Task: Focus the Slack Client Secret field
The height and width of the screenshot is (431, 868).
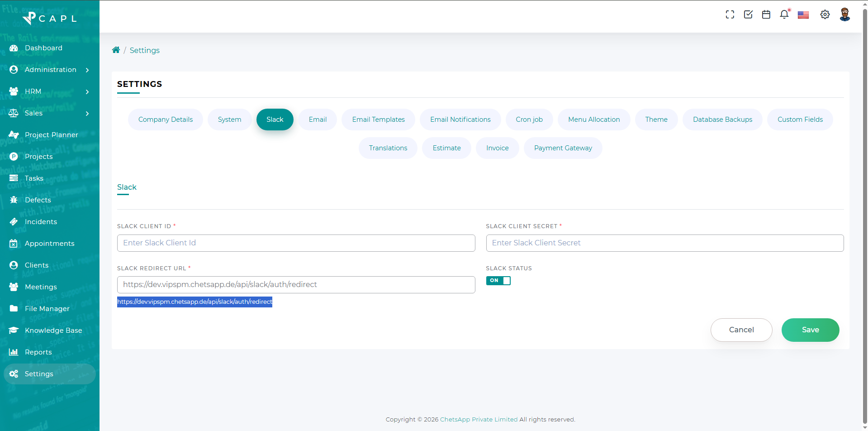Action: [x=664, y=243]
